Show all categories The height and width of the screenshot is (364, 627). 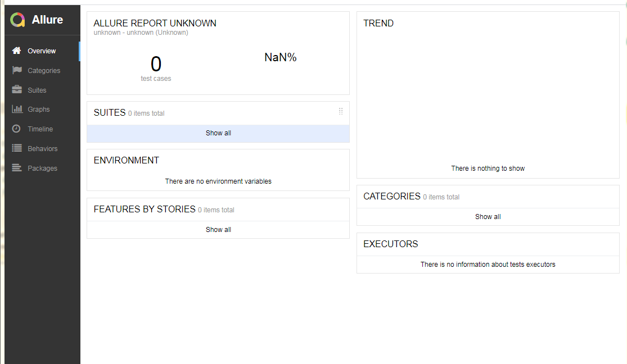(488, 217)
